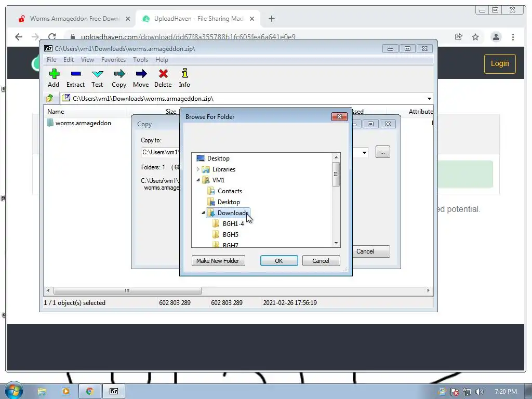Viewport: 532px width, 399px height.
Task: Open the Edit menu
Action: tap(68, 60)
